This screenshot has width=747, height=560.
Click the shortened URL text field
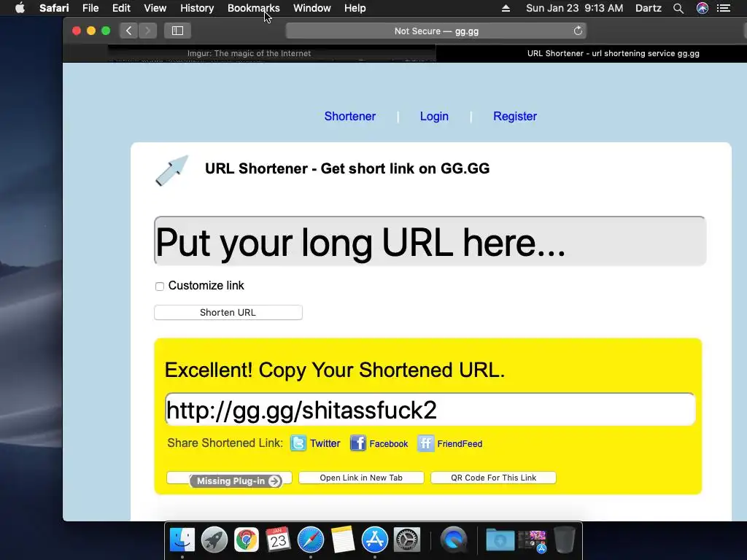click(430, 410)
